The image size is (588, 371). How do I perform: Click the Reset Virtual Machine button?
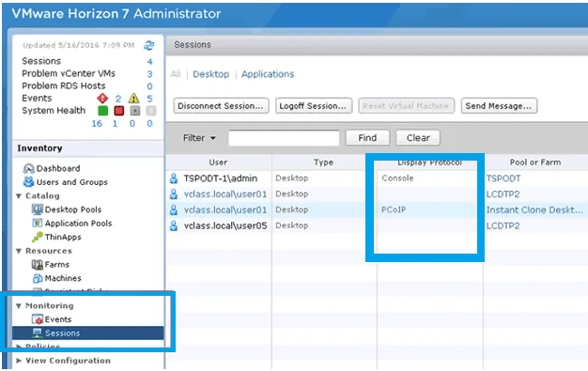406,106
